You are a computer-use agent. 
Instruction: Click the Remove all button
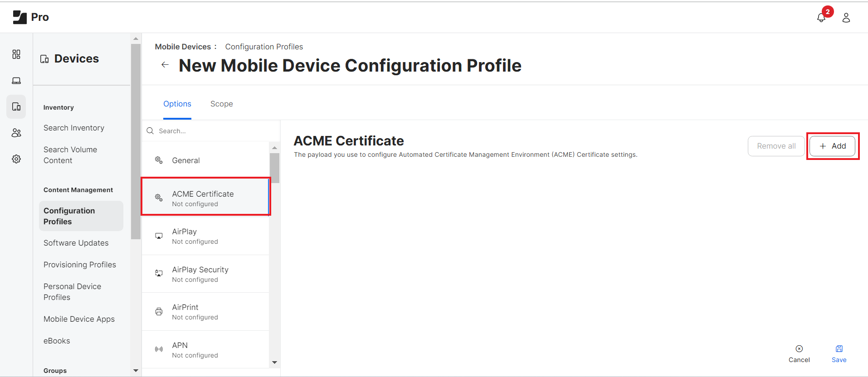pyautogui.click(x=775, y=146)
